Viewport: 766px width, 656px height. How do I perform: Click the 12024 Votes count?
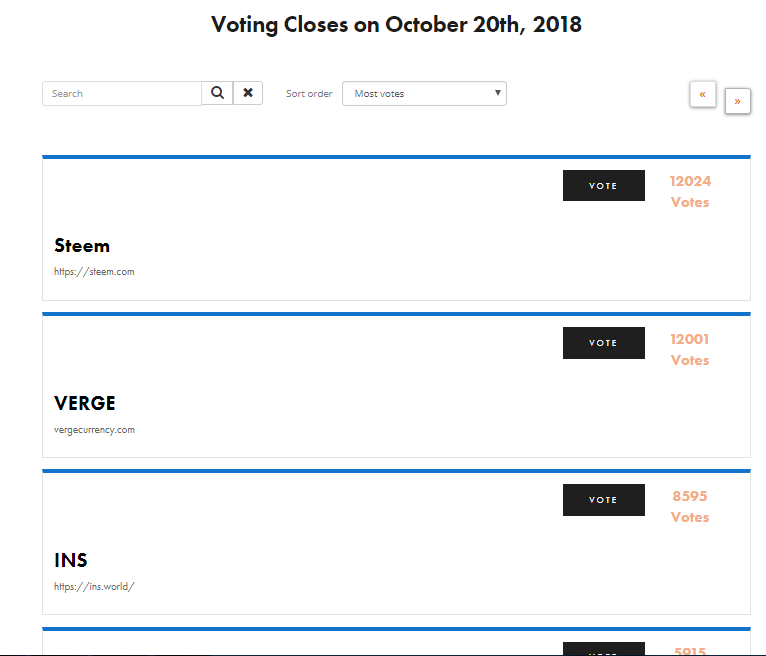[x=690, y=191]
